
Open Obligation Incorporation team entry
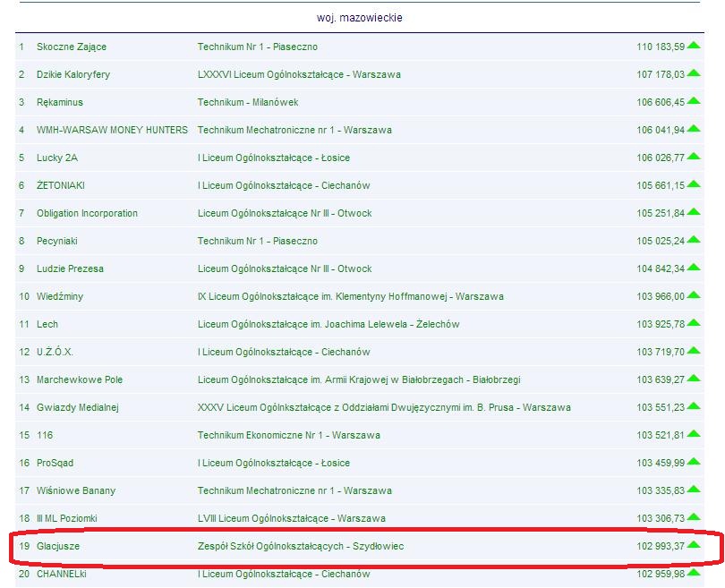tap(88, 213)
